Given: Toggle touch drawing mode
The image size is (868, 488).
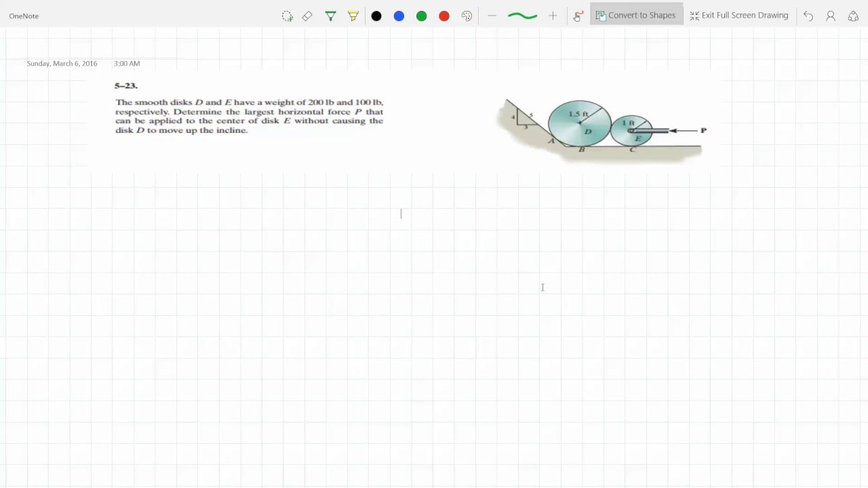Looking at the screenshot, I should coord(578,16).
